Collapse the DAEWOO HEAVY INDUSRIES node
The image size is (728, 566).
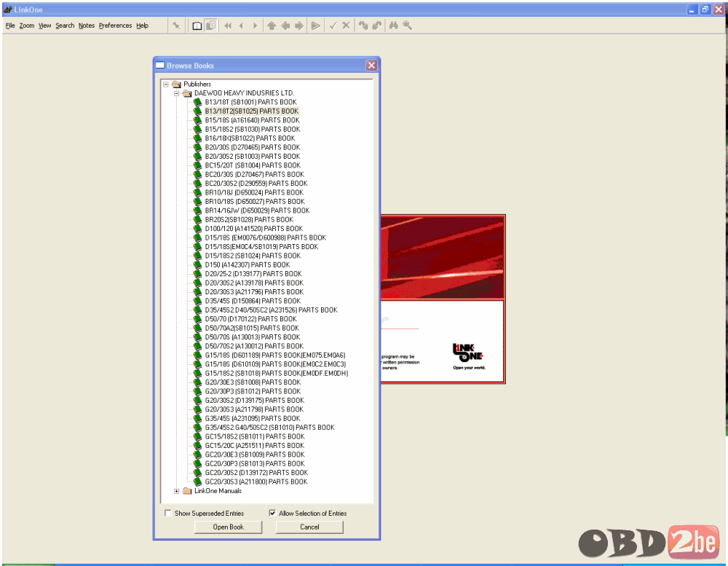[x=176, y=93]
